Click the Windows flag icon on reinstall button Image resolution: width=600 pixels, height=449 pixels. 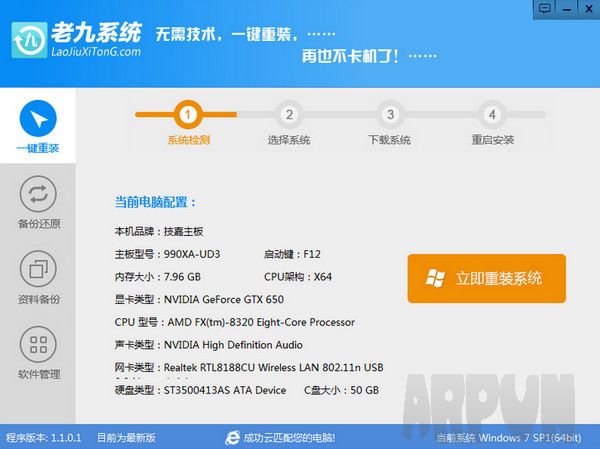(435, 278)
